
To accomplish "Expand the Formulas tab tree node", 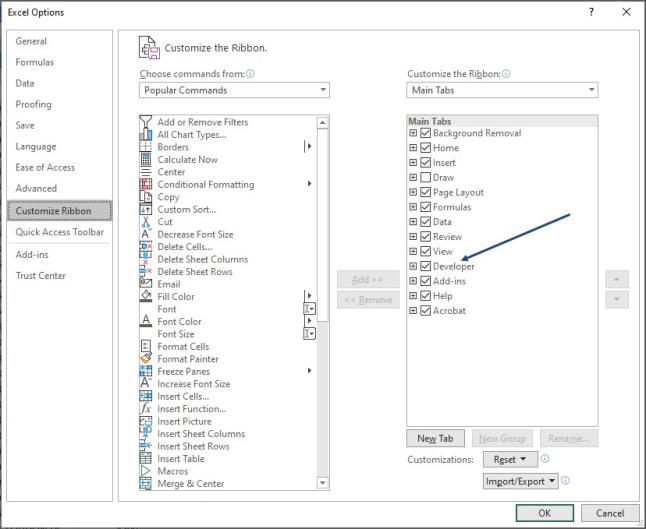I will (x=413, y=207).
